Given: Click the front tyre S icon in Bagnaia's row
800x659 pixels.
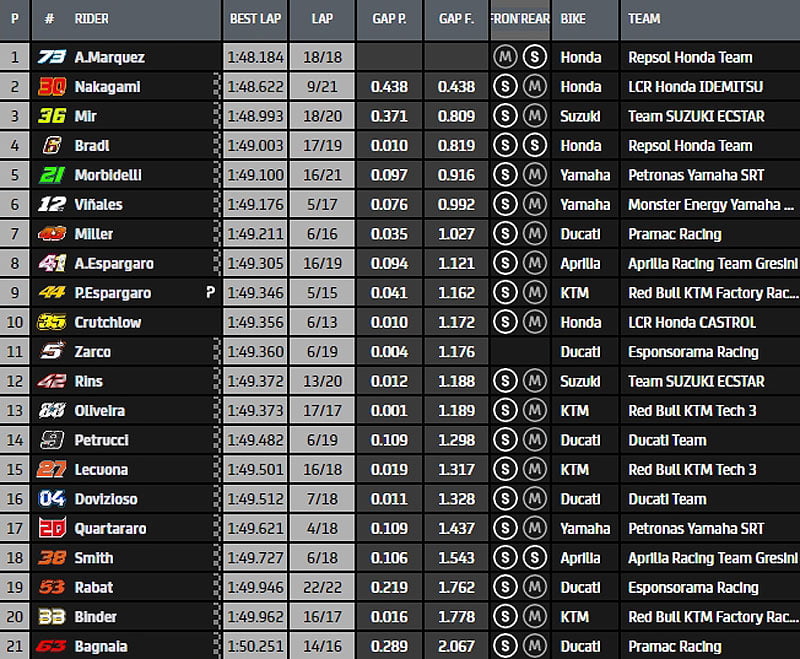Looking at the screenshot, I should pos(505,646).
